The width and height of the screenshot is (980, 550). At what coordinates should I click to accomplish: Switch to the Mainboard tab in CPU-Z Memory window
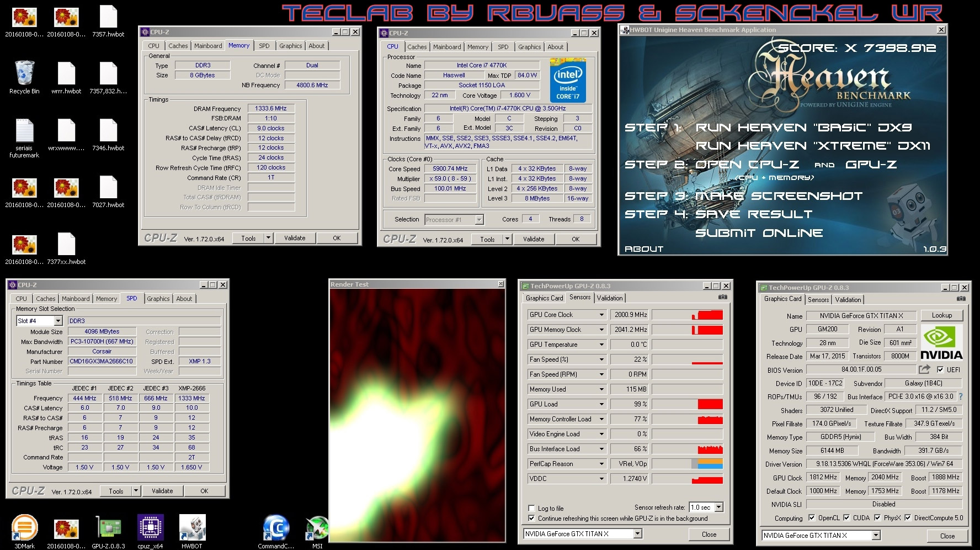[208, 46]
